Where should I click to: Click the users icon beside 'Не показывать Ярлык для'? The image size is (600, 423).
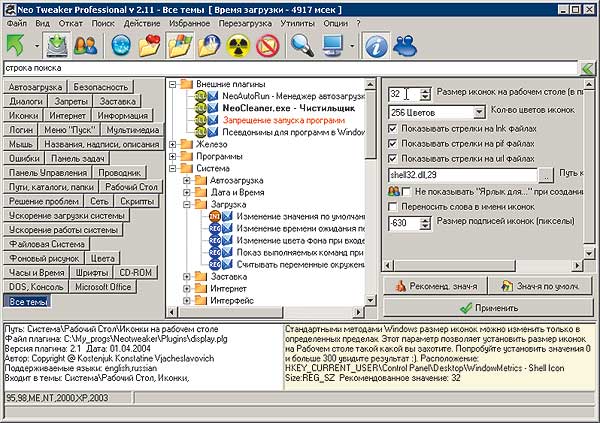(x=393, y=191)
